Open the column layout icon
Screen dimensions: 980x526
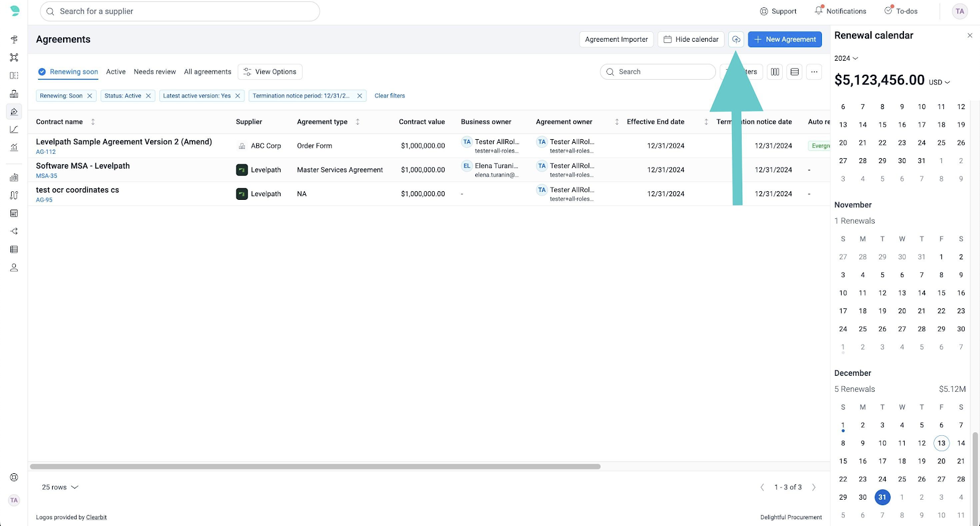[775, 72]
